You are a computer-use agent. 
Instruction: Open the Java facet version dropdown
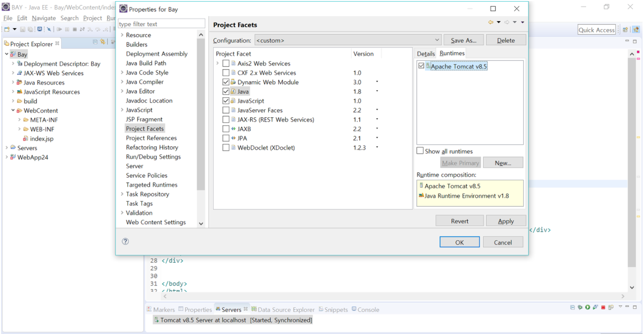tap(377, 91)
